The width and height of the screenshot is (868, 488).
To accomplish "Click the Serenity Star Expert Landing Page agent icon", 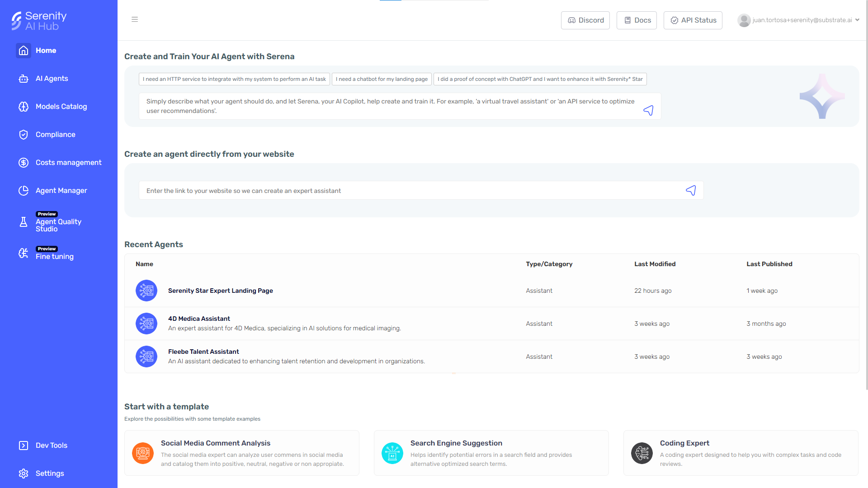I will pyautogui.click(x=146, y=291).
